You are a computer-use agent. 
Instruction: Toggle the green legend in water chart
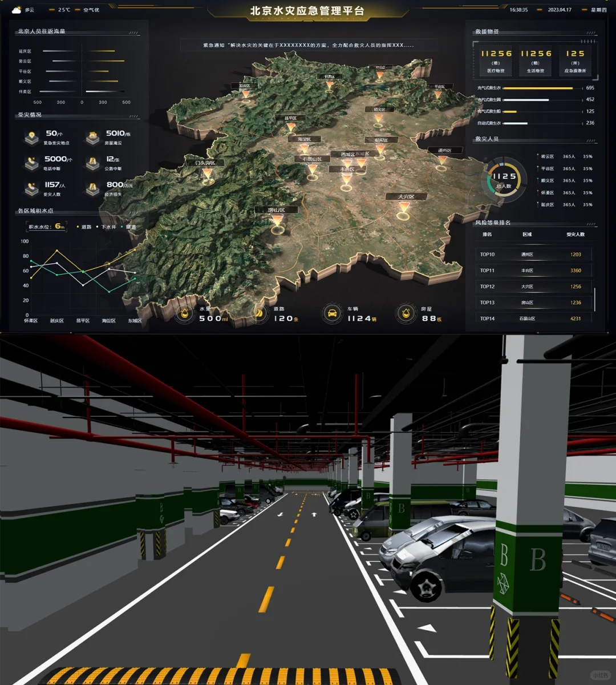[129, 227]
